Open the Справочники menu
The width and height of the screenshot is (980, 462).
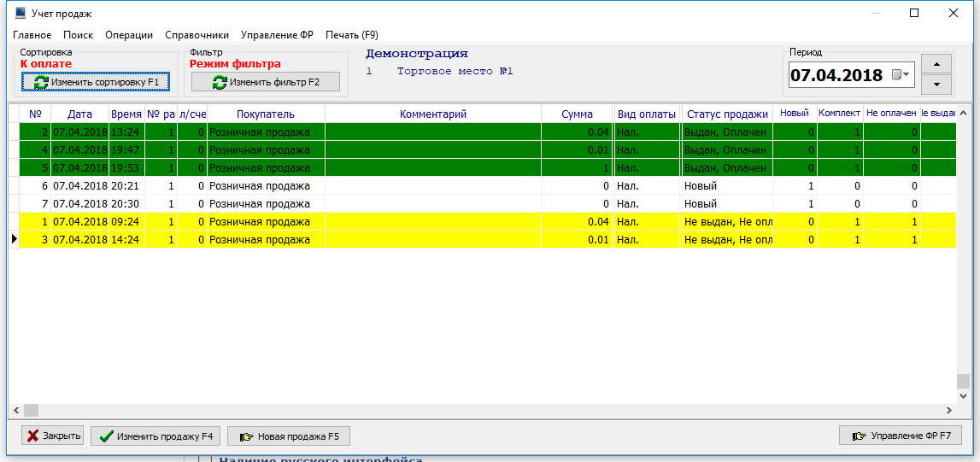coord(197,35)
